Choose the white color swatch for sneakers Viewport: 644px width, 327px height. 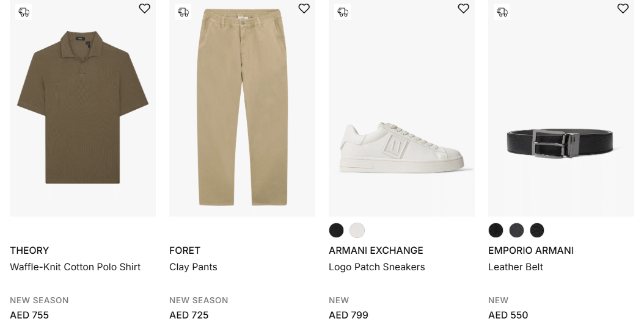pyautogui.click(x=357, y=230)
